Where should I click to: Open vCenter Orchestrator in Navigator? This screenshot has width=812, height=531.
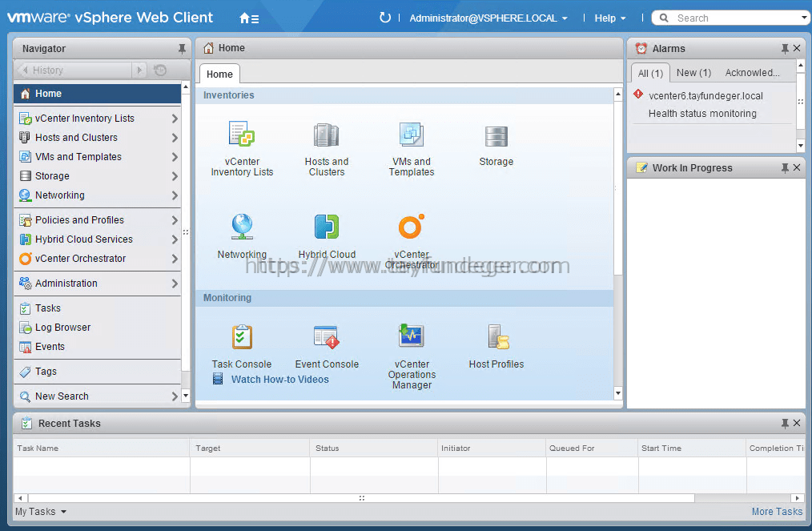(x=98, y=259)
